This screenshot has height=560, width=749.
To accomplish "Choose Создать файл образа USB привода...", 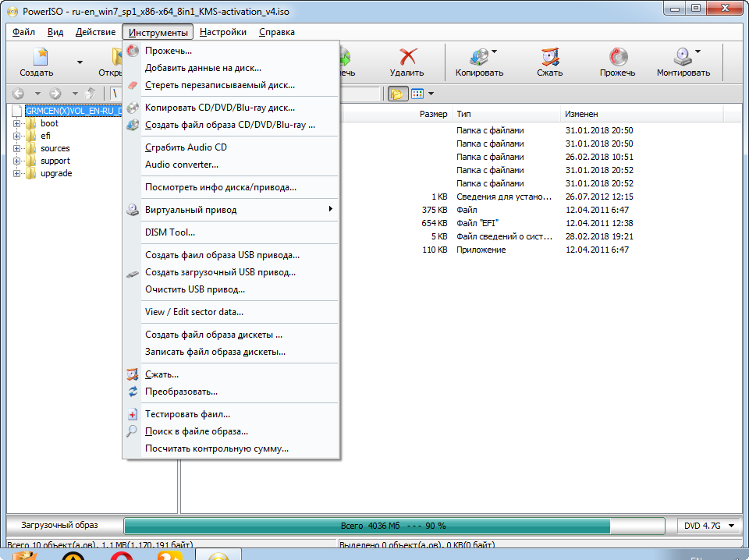I will coord(231,255).
